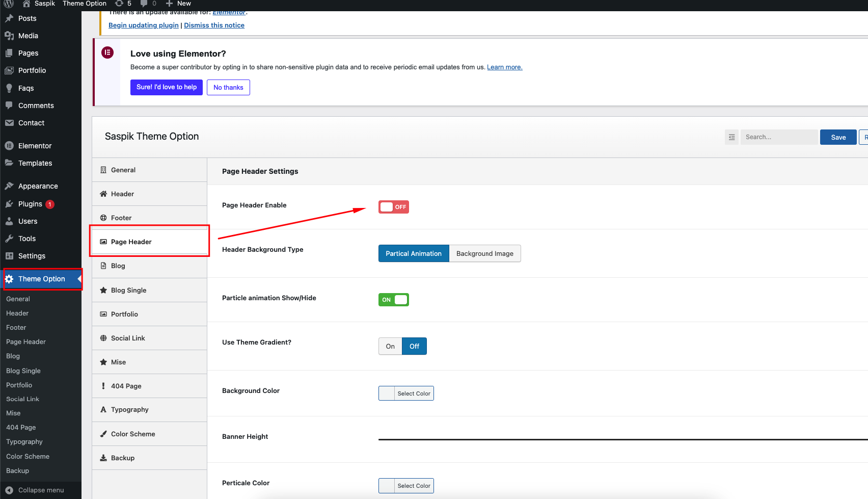Click the updates circular arrows icon
Image resolution: width=868 pixels, height=499 pixels.
tap(119, 4)
